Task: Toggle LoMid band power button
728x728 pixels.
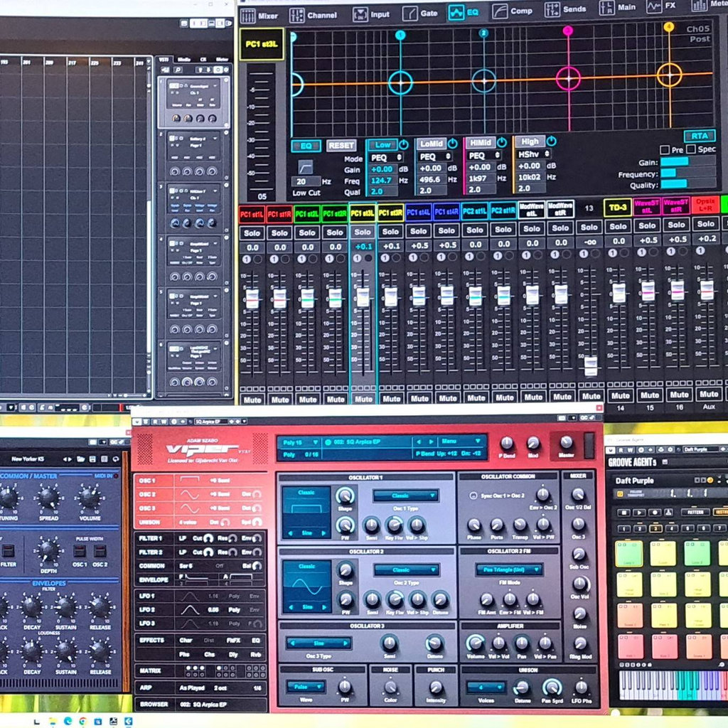Action: pyautogui.click(x=453, y=143)
